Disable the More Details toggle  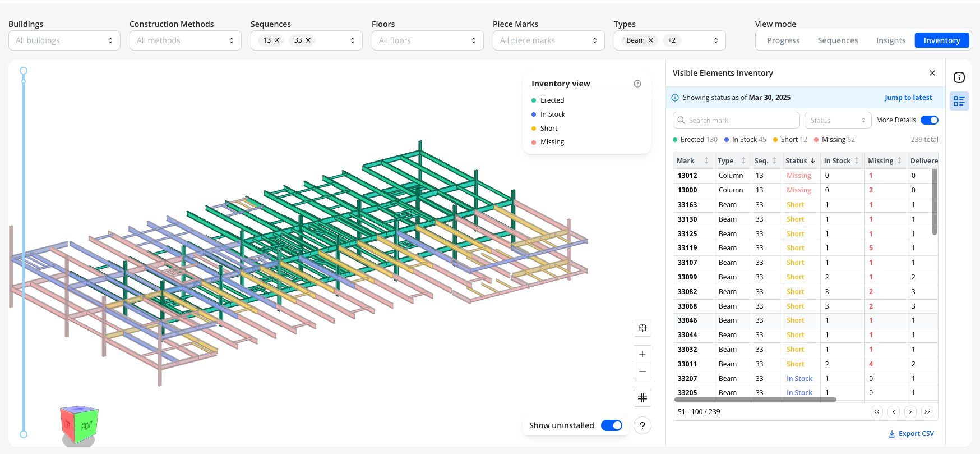tap(930, 120)
